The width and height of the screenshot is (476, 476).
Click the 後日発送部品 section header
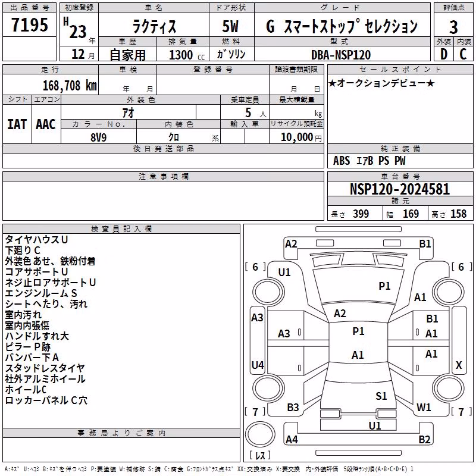tap(163, 148)
